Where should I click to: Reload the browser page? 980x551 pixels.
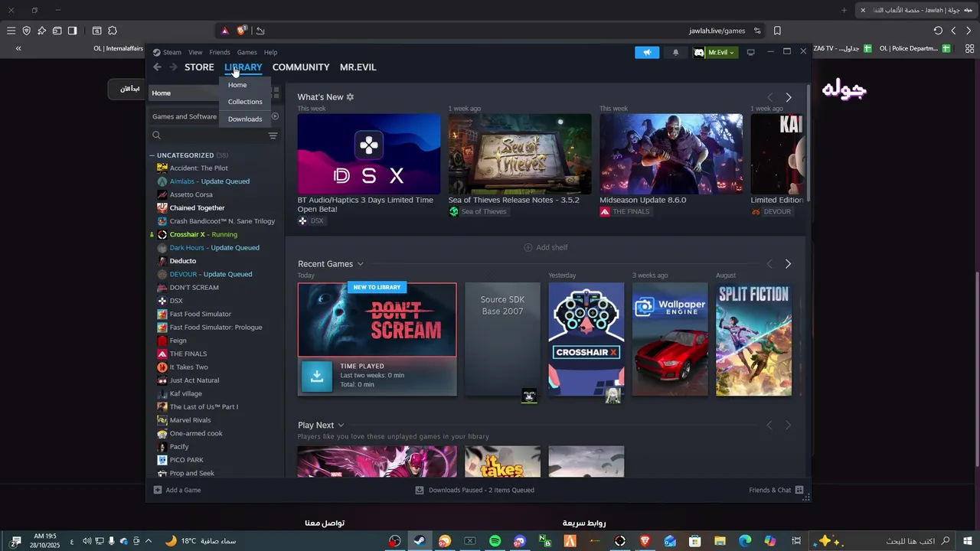[x=938, y=31]
